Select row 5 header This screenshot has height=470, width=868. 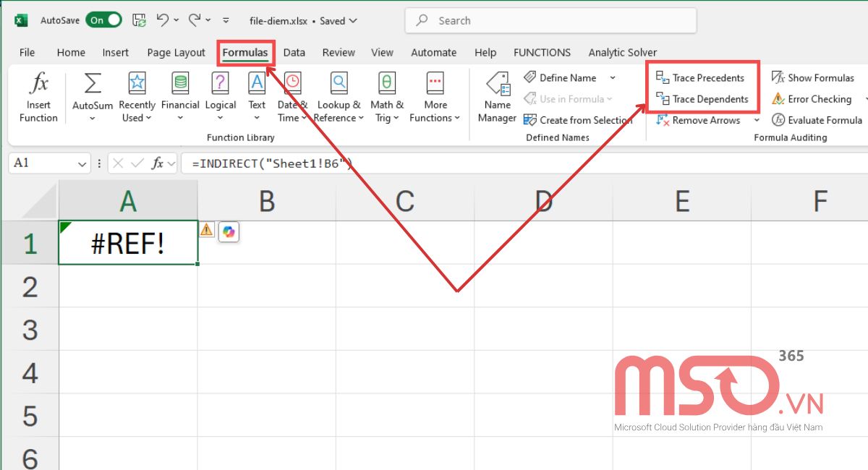click(30, 416)
